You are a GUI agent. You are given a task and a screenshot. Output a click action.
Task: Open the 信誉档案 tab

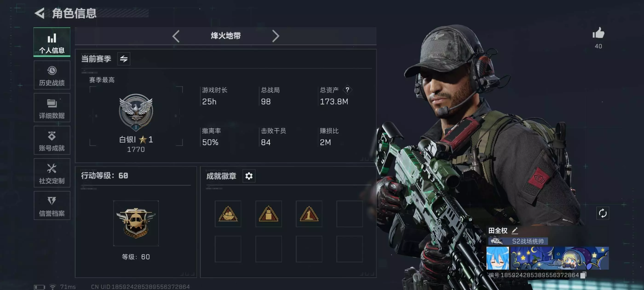(x=52, y=206)
